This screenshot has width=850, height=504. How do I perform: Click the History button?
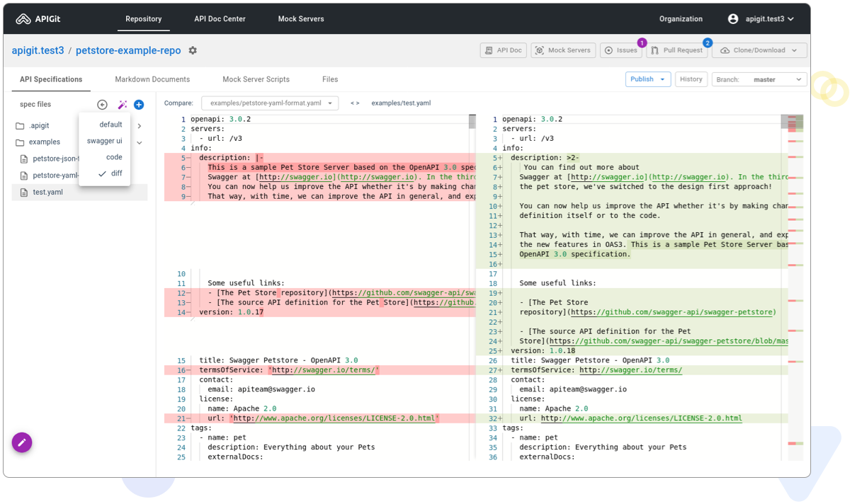[691, 79]
